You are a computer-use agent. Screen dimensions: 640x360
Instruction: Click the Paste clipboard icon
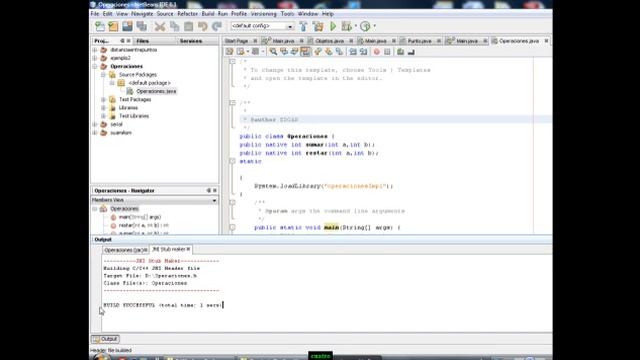tap(189, 27)
